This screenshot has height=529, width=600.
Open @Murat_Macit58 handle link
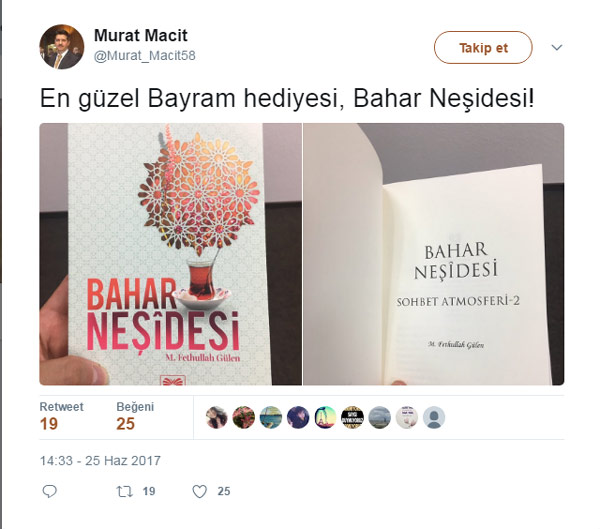click(145, 56)
